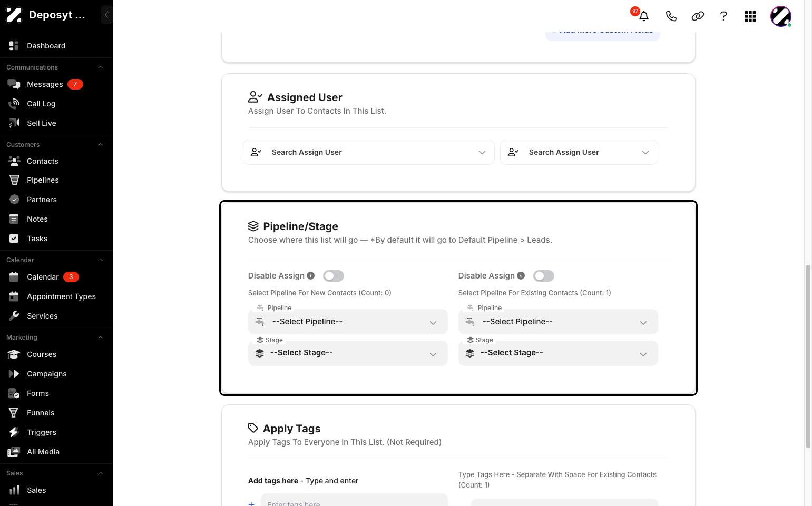Click the info icon beside existing contacts Disable Assign
Image resolution: width=812 pixels, height=506 pixels.
521,275
